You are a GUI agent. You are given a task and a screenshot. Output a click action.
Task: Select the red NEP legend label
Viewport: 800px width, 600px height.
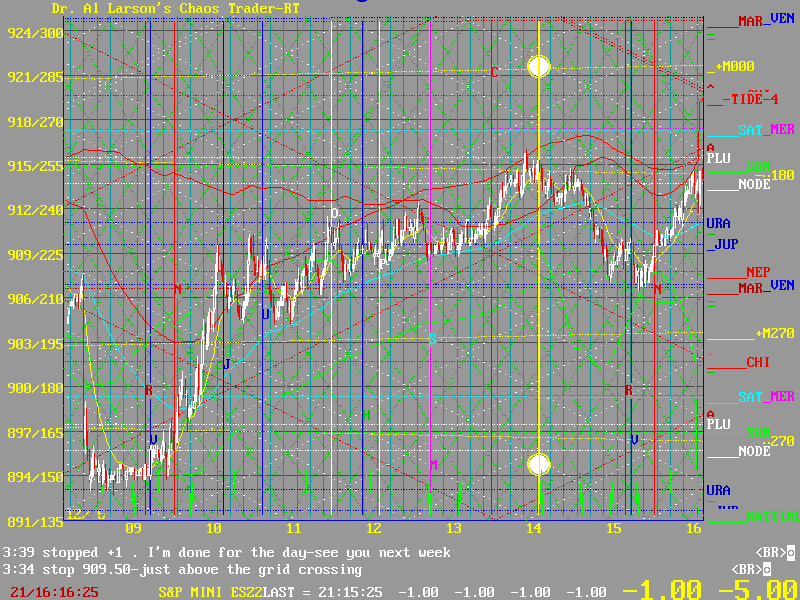click(757, 271)
